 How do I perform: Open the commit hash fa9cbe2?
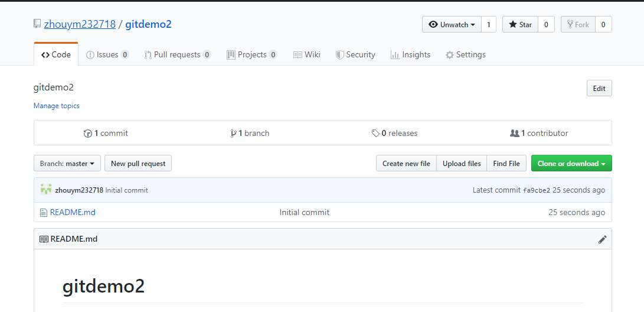537,190
